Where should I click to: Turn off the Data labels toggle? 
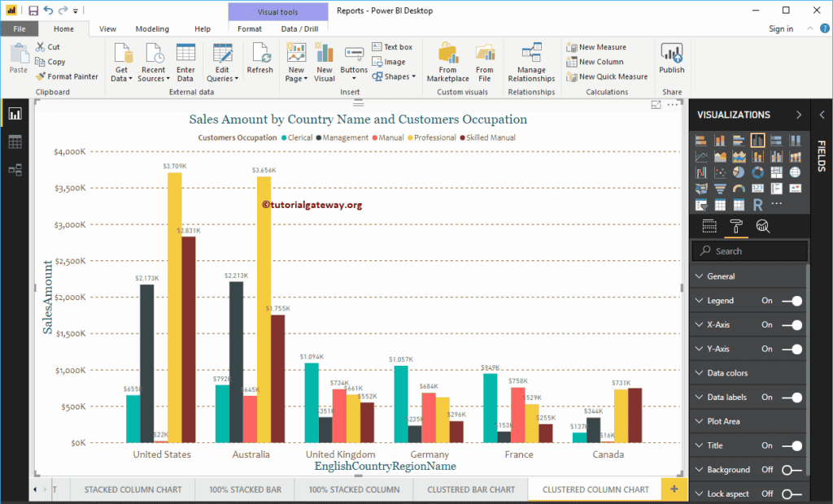pyautogui.click(x=792, y=397)
